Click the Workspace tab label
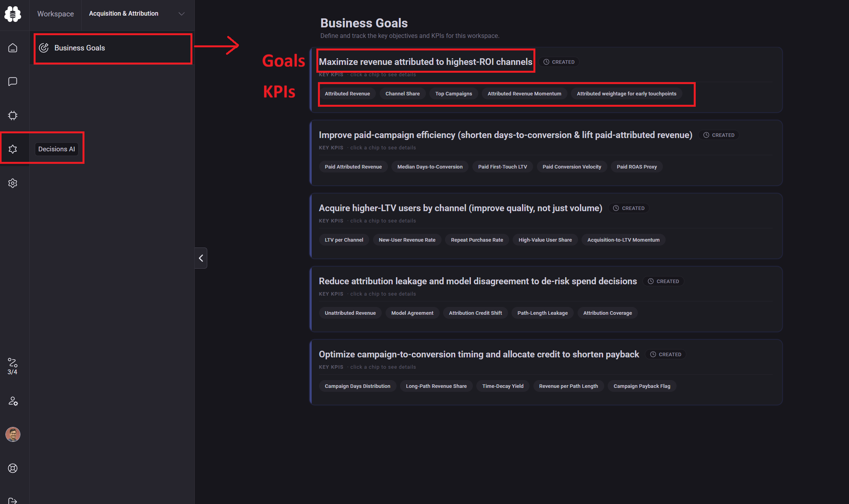Screen dimensions: 849x504 tap(56, 14)
